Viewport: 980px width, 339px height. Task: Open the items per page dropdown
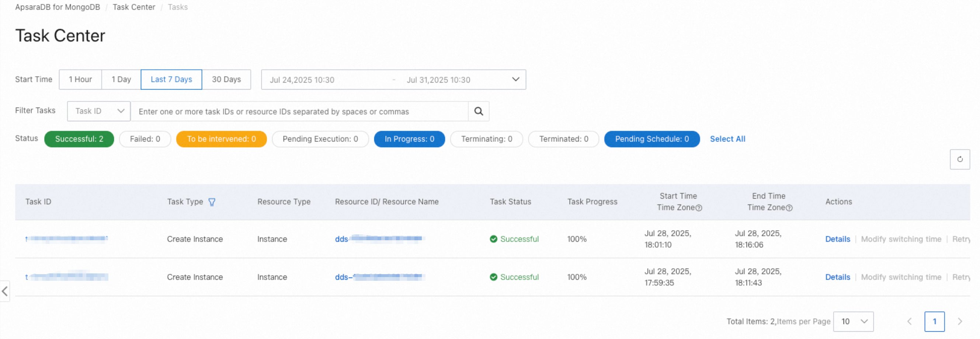(x=853, y=322)
